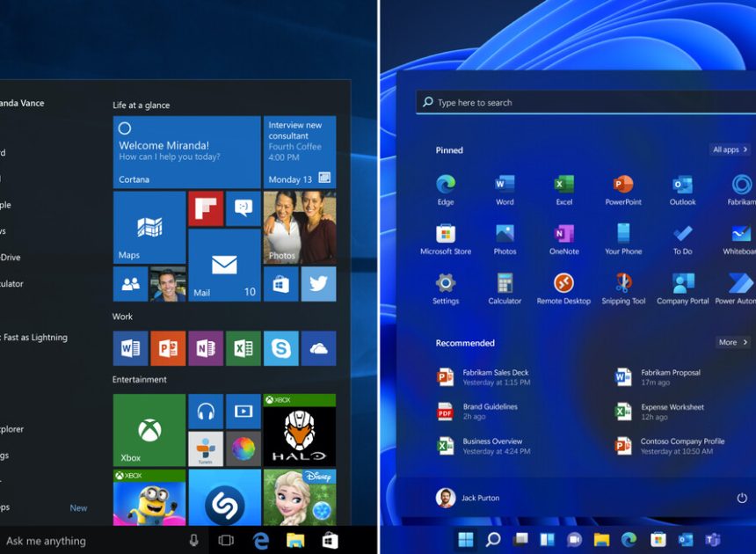Open pinned Settings app
The image size is (756, 554).
[x=446, y=288]
